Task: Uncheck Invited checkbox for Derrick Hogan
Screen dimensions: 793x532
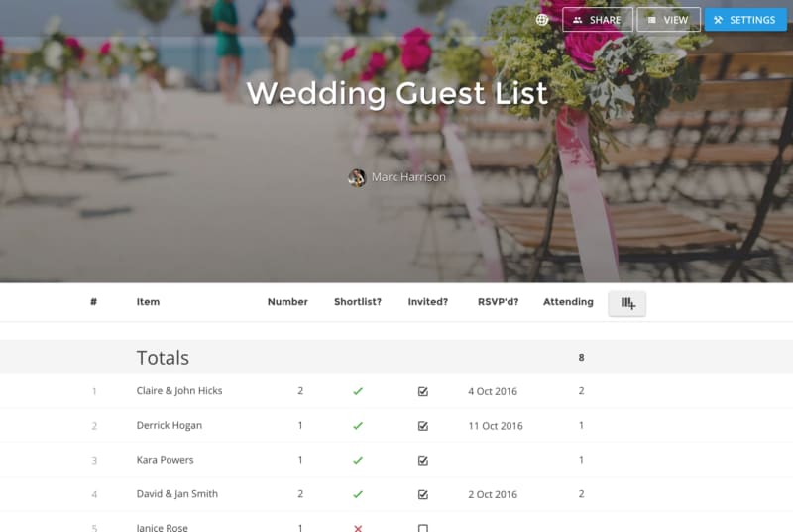Action: (423, 426)
